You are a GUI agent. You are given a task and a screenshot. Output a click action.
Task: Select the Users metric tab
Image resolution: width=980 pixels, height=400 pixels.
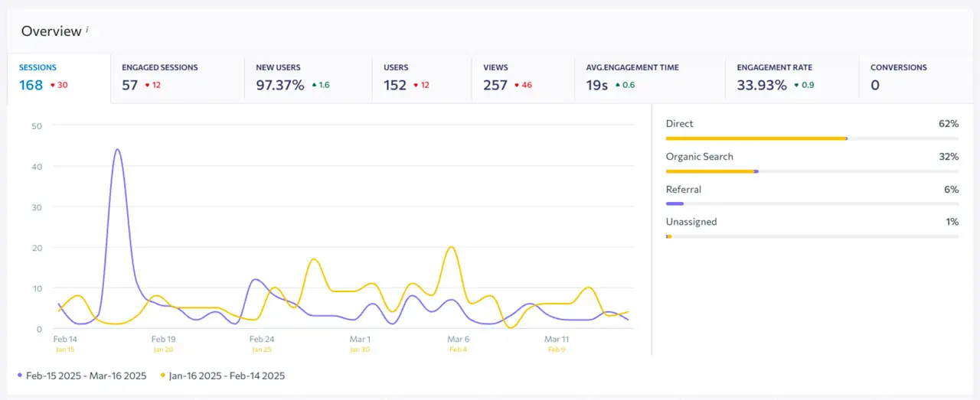[421, 78]
